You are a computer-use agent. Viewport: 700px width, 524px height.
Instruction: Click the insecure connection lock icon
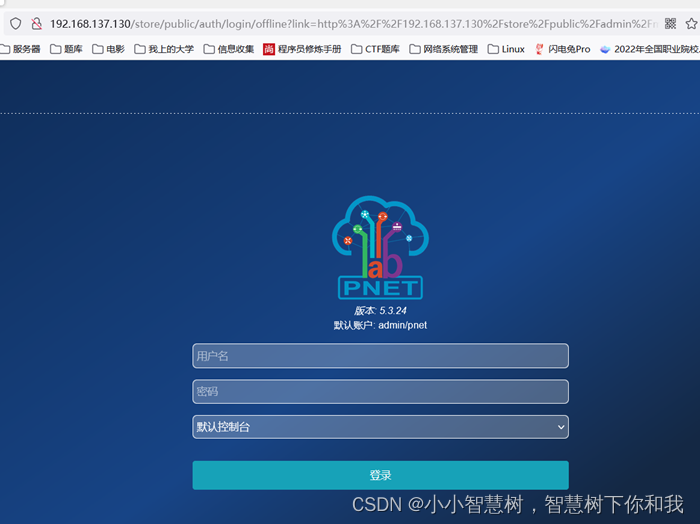[37, 24]
